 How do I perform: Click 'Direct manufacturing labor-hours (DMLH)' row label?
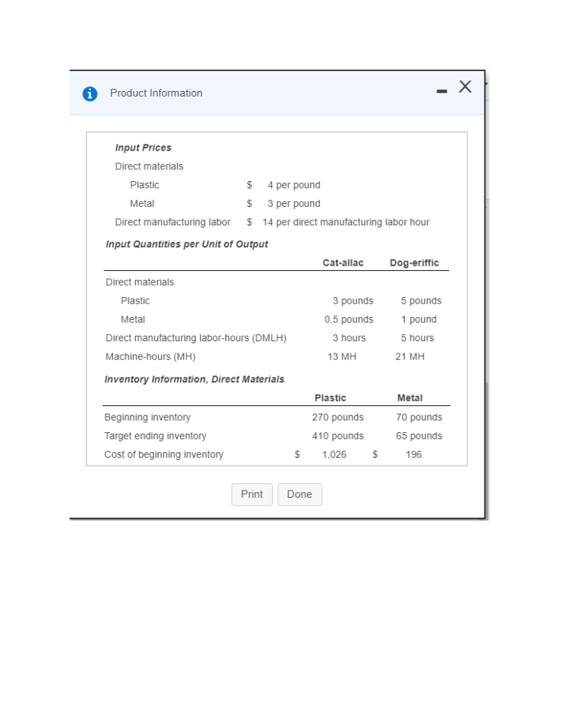point(196,338)
